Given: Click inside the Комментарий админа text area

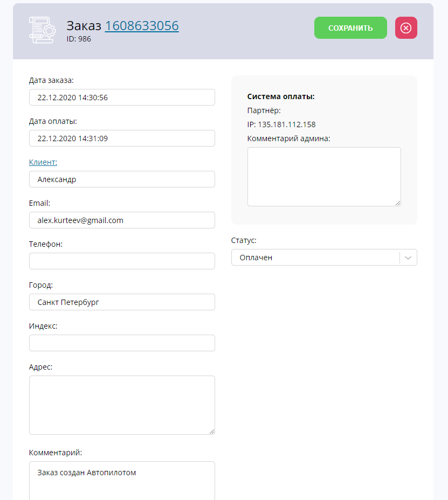Looking at the screenshot, I should pyautogui.click(x=324, y=177).
